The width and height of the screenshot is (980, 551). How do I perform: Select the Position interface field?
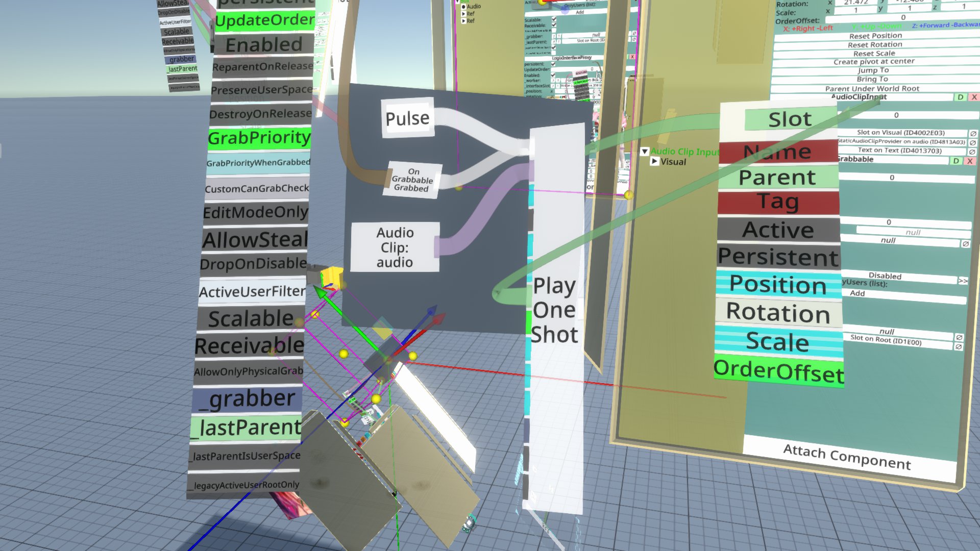tap(778, 285)
